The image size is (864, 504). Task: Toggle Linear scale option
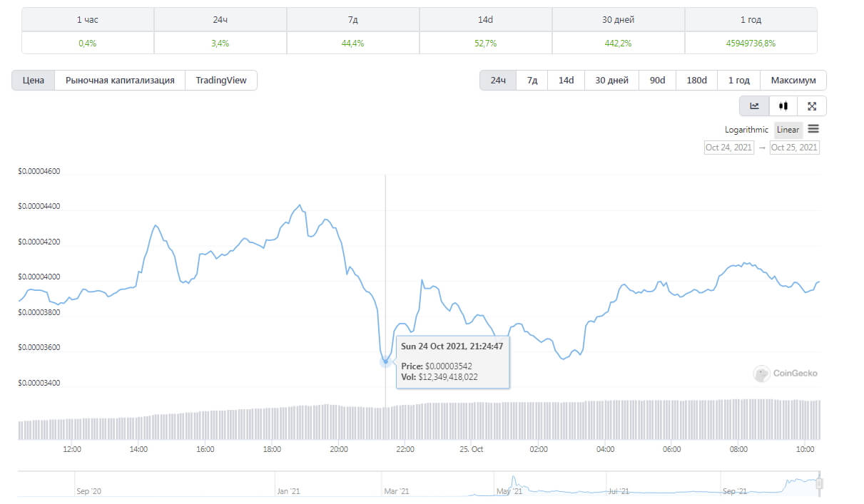click(x=788, y=130)
